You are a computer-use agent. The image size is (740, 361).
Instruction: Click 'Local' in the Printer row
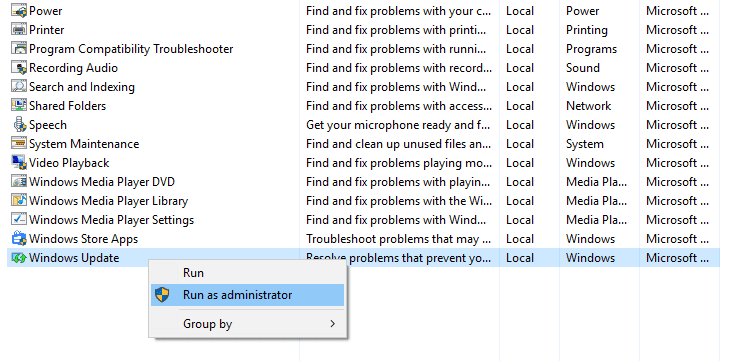(x=520, y=30)
